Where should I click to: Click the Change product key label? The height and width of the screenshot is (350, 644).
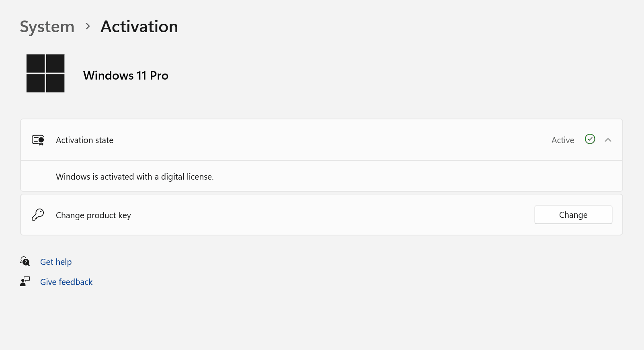(93, 215)
